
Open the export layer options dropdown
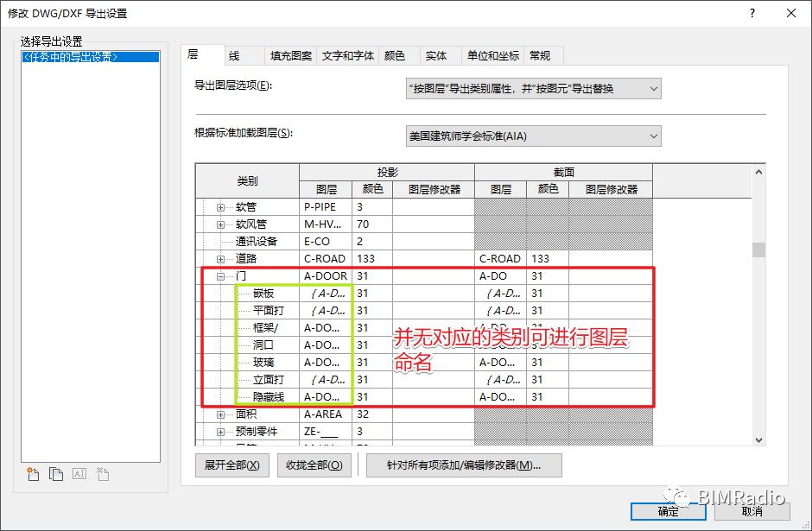pos(533,88)
